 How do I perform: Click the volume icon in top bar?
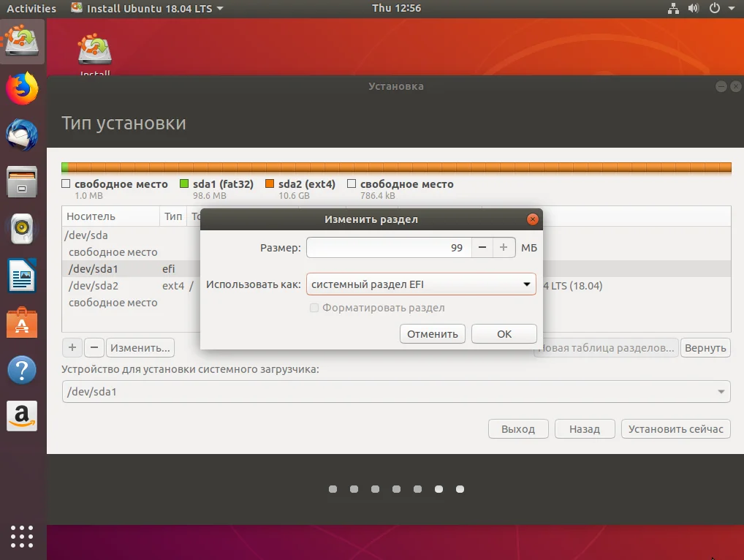(x=694, y=8)
